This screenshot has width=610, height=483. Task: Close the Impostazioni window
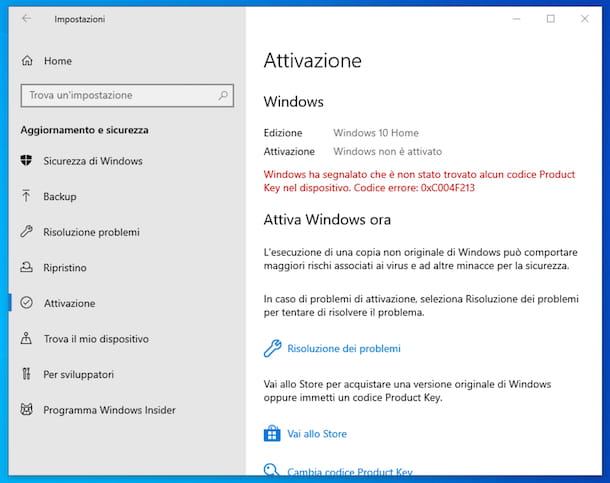point(584,19)
